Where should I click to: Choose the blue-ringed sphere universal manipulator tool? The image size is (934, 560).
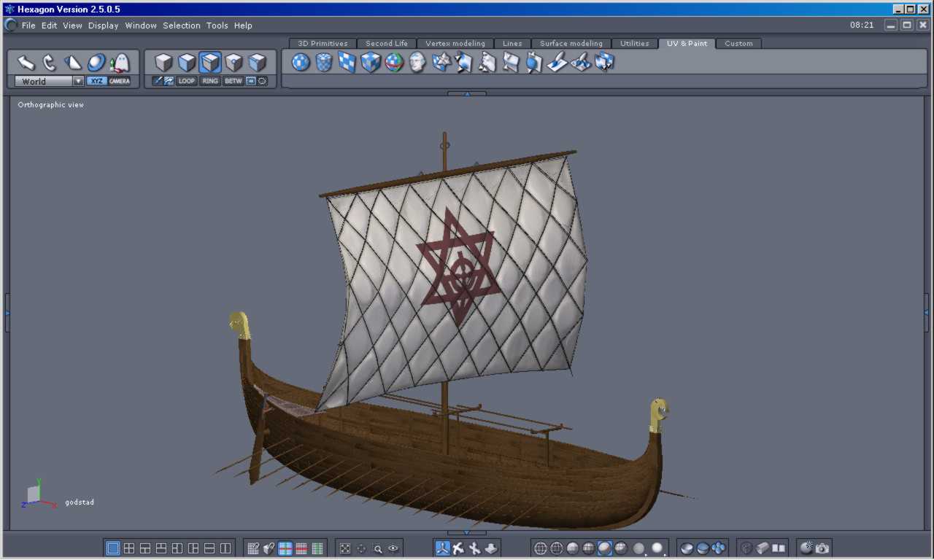[x=96, y=63]
